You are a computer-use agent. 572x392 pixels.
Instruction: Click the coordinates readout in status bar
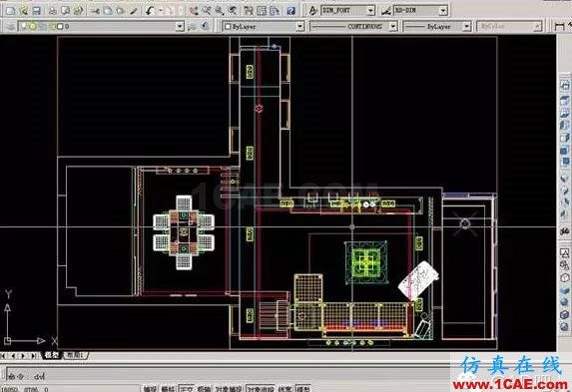tap(25, 389)
